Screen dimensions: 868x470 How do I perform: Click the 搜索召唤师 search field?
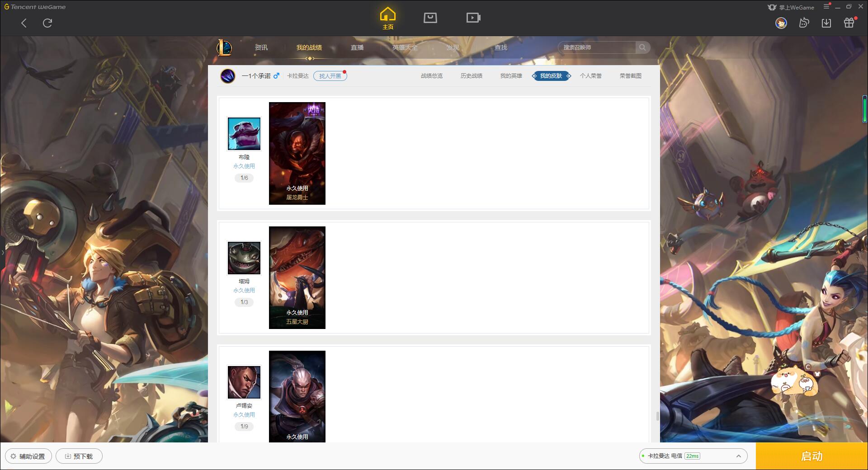(597, 47)
